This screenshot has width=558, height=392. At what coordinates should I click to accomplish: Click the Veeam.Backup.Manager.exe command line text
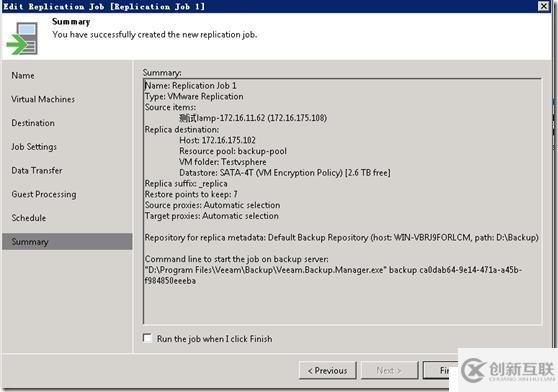[x=333, y=275]
